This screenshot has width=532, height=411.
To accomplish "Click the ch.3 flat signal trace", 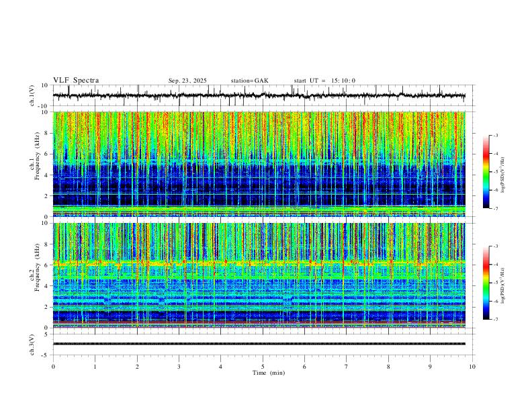I will pos(259,344).
